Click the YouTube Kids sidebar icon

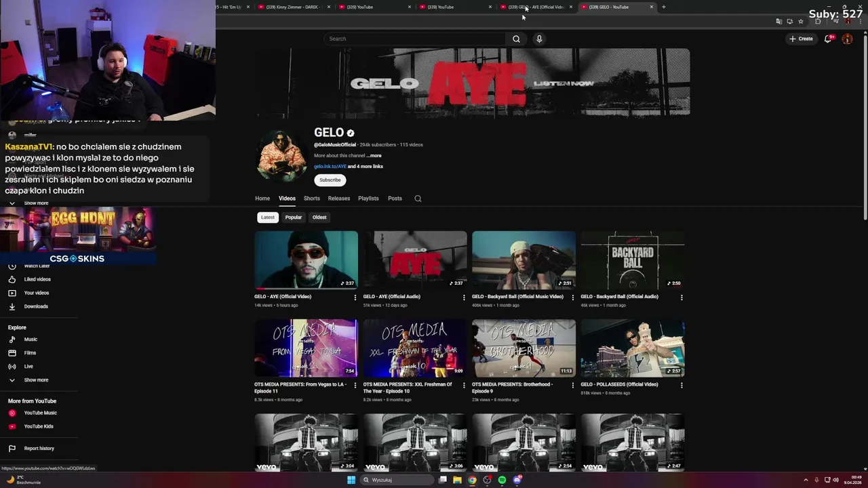(12, 426)
